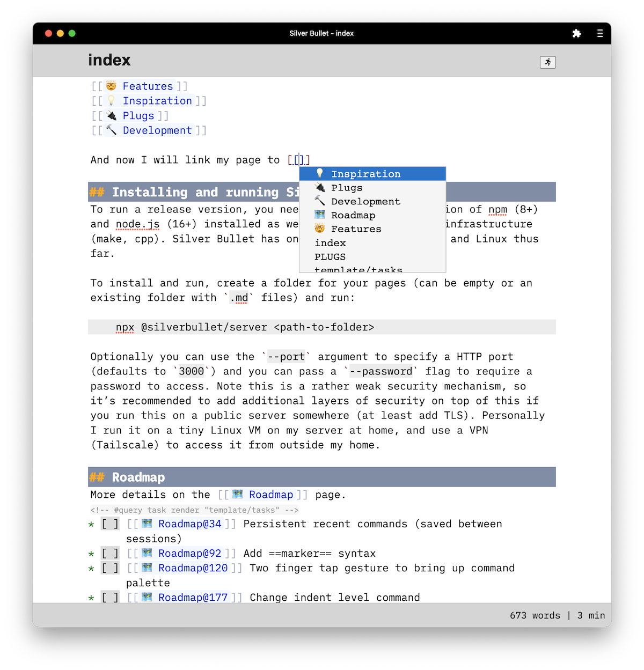
Task: Open the Development wiki link
Action: click(x=157, y=130)
